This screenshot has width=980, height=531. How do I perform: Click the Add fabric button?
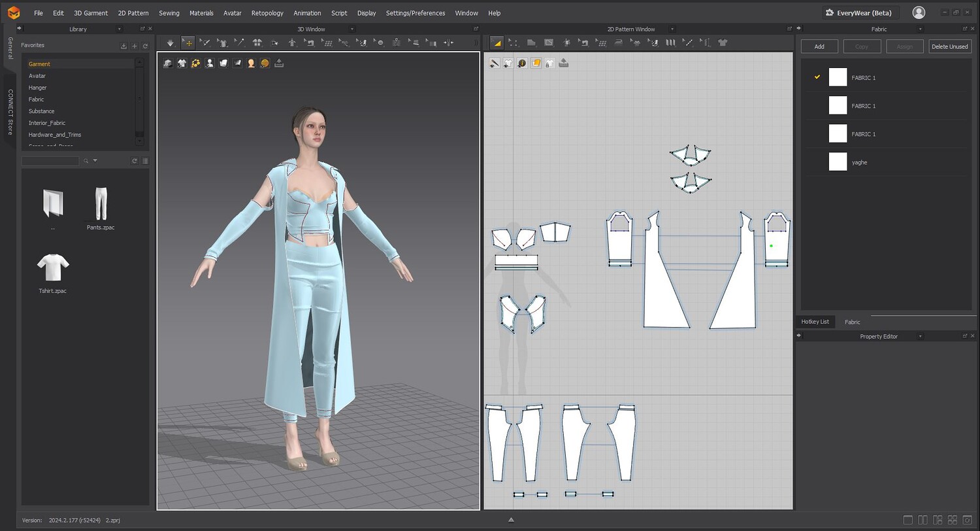click(x=819, y=46)
